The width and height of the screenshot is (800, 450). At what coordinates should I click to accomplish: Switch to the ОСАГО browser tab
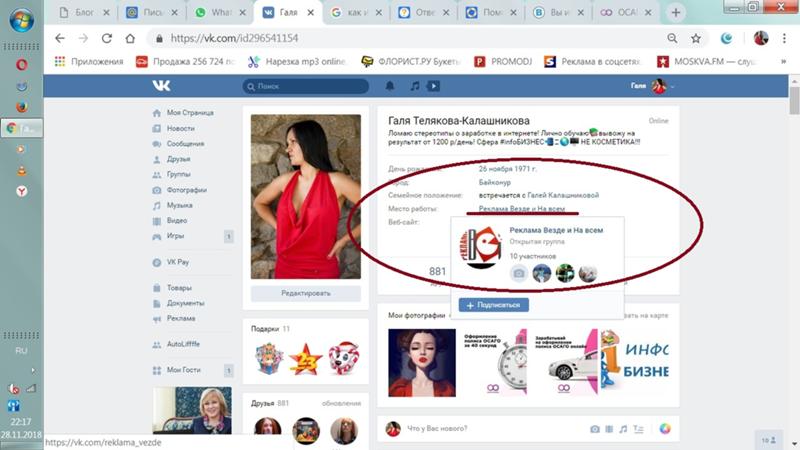[626, 13]
